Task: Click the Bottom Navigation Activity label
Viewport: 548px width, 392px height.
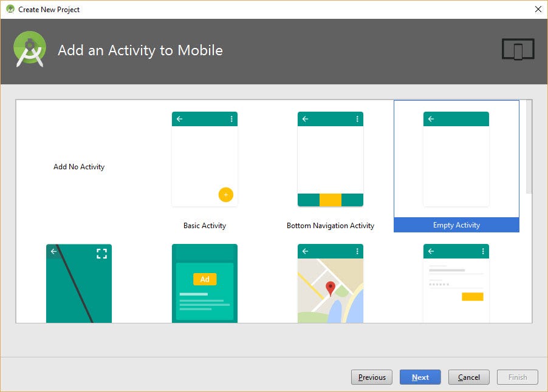Action: tap(331, 226)
